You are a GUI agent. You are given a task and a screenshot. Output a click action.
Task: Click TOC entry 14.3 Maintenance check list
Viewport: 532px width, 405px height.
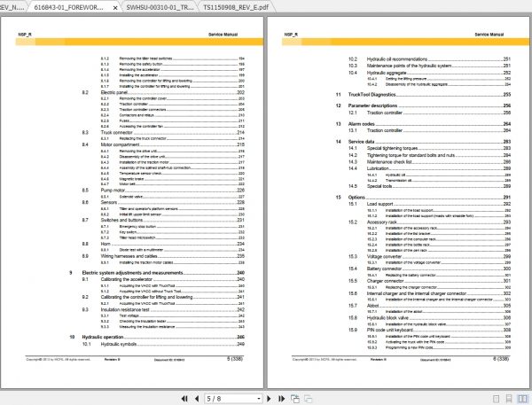429,162
